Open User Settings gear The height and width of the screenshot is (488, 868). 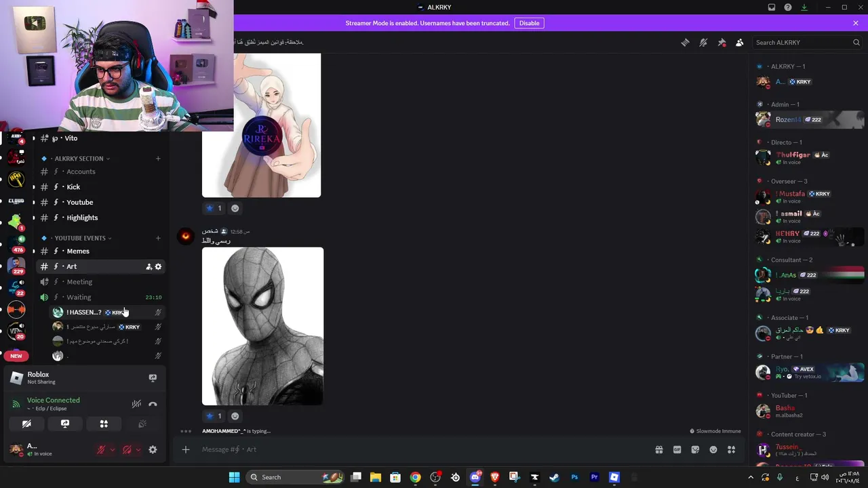coord(153,450)
